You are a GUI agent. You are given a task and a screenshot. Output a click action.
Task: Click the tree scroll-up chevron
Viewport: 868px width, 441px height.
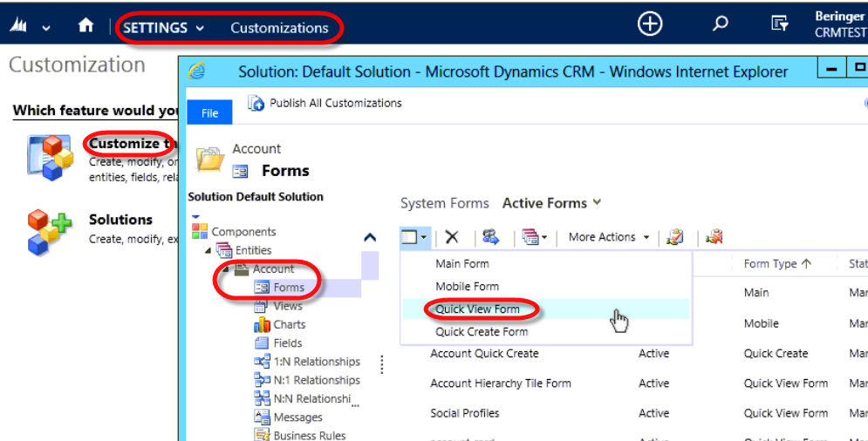point(370,237)
